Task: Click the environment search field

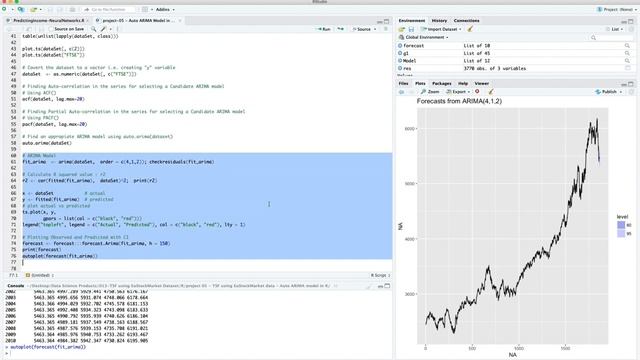Action: pyautogui.click(x=611, y=37)
